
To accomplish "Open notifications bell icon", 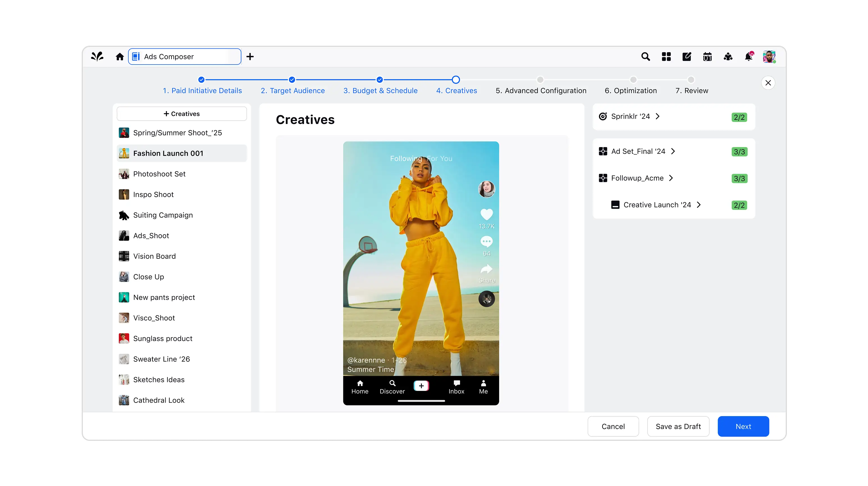I will [x=748, y=57].
